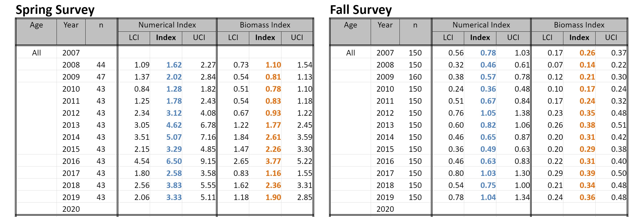
Task: Select Fall 2017 biomass index value 0.39
Action: (x=587, y=173)
